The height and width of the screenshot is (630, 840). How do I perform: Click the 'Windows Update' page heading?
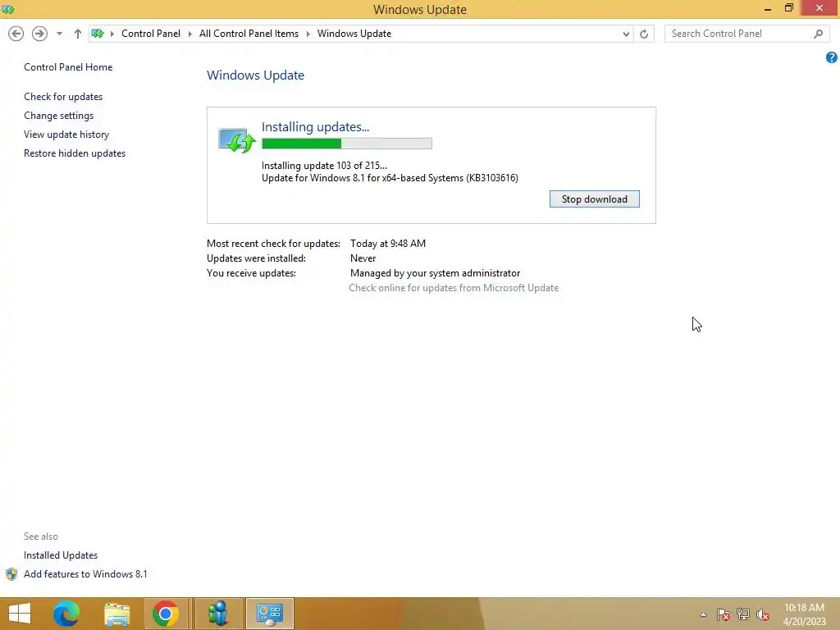[256, 75]
